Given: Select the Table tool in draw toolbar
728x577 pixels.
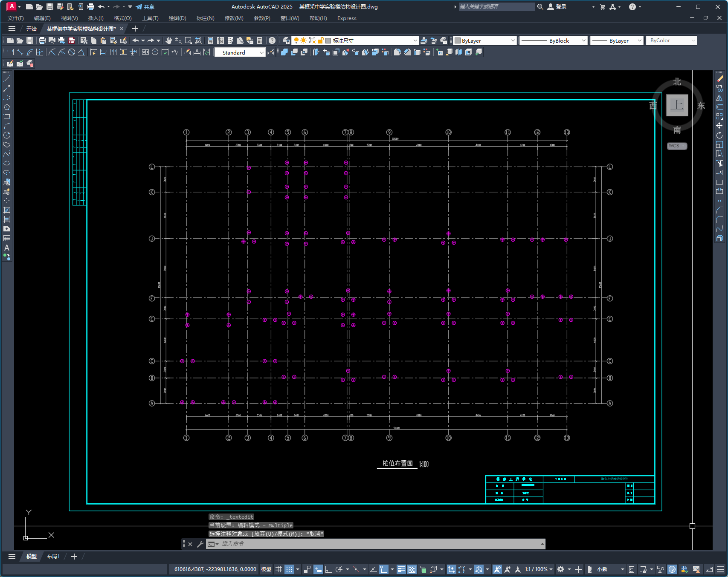Looking at the screenshot, I should [x=7, y=238].
